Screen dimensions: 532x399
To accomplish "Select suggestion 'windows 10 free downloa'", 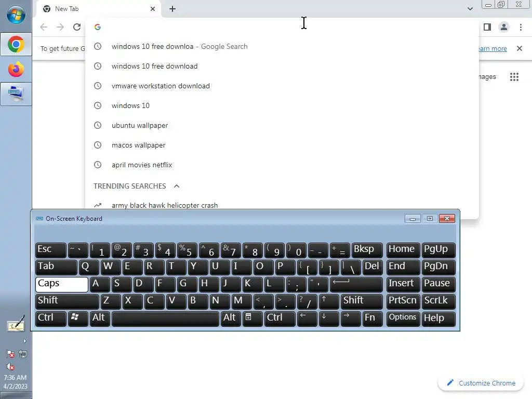I will [x=282, y=46].
